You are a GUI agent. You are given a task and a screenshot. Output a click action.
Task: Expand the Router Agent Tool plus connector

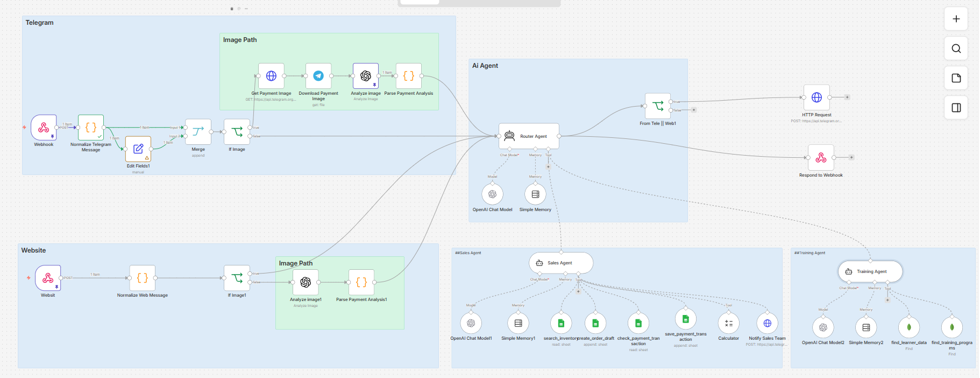coord(548,167)
